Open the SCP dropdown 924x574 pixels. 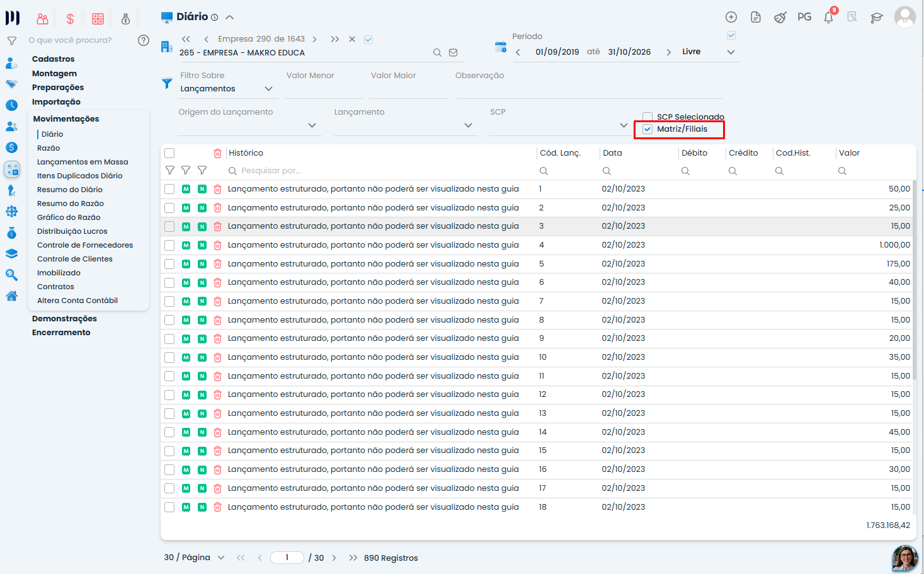point(561,125)
